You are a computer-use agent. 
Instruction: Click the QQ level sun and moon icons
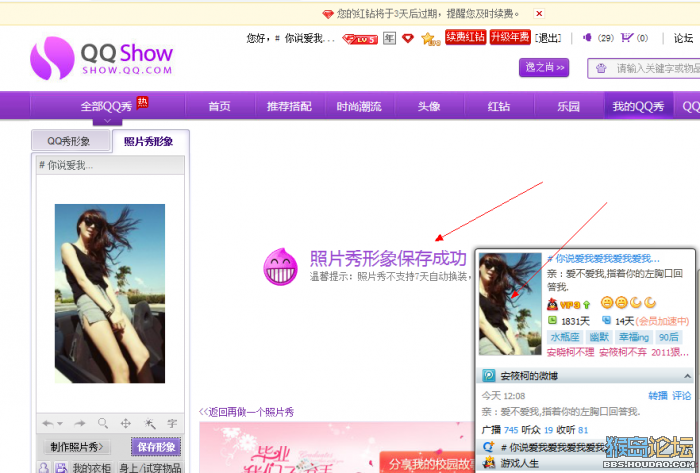[x=628, y=303]
